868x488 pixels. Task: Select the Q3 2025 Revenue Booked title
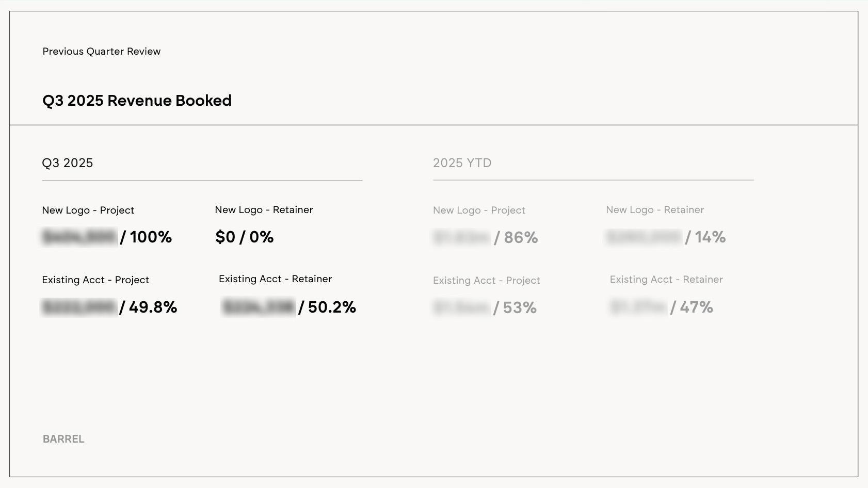137,101
